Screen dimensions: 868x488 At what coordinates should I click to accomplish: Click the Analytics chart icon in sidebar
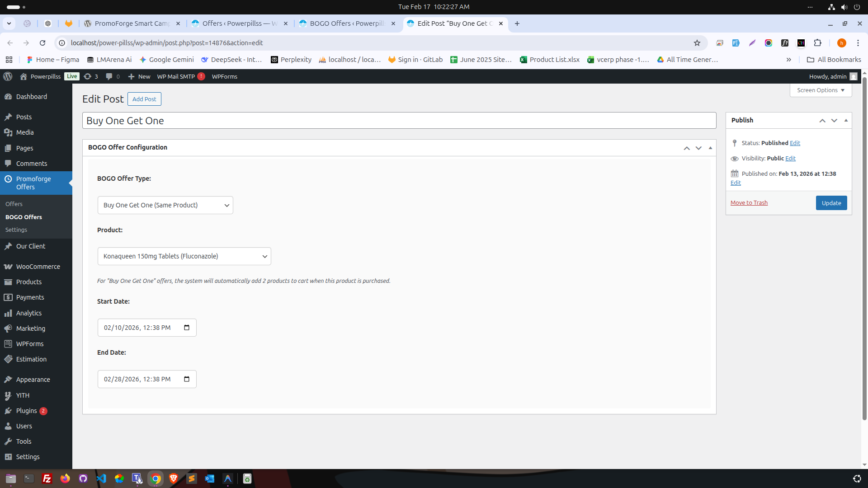9,313
